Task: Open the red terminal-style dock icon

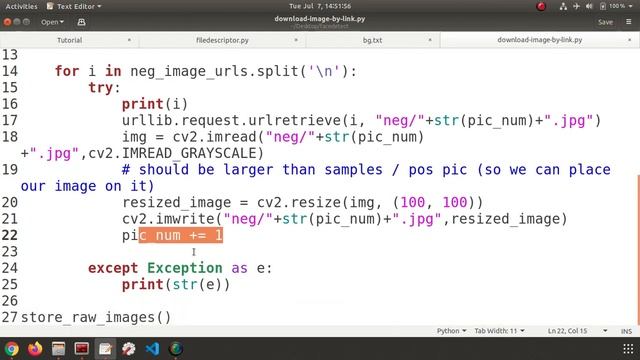Action: click(x=82, y=349)
